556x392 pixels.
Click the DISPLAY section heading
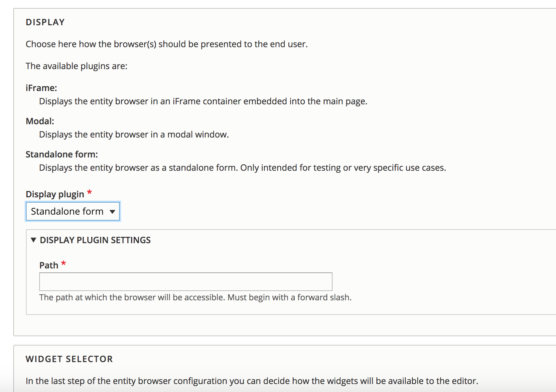point(45,22)
